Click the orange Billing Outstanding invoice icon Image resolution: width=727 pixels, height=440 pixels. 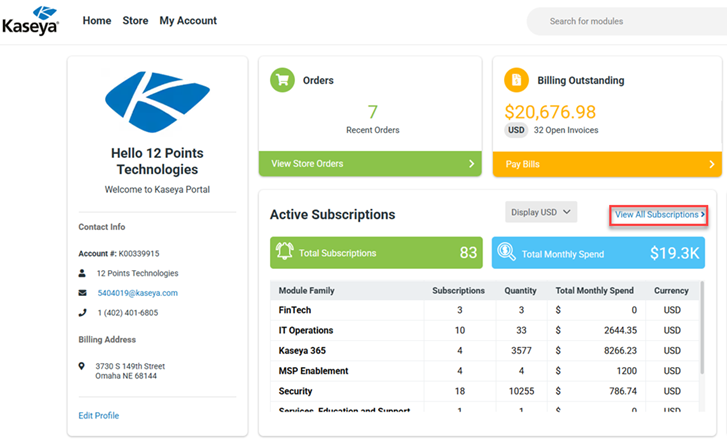pos(516,80)
